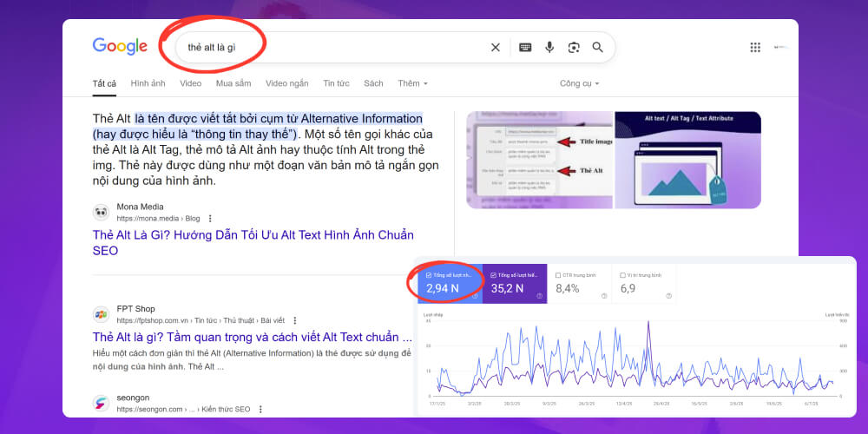Click the FPT Shop site name
This screenshot has width=868, height=434.
(x=135, y=309)
